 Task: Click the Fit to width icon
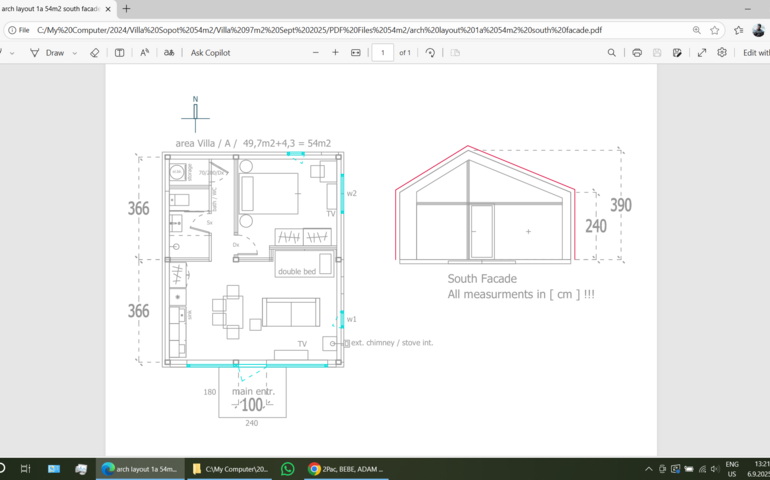click(356, 52)
